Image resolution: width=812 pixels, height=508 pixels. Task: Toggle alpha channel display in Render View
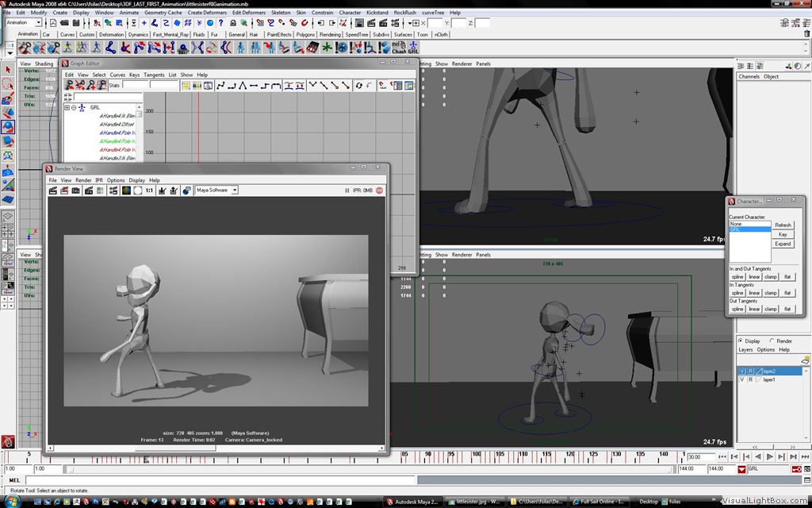pyautogui.click(x=138, y=190)
